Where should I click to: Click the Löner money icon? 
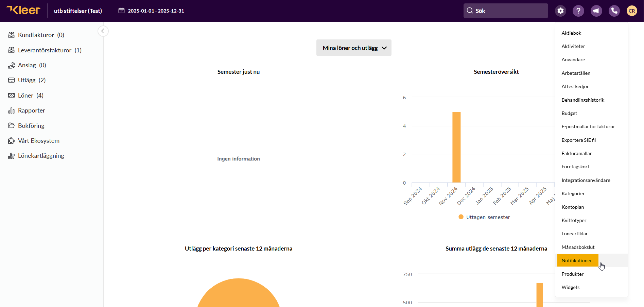[12, 96]
